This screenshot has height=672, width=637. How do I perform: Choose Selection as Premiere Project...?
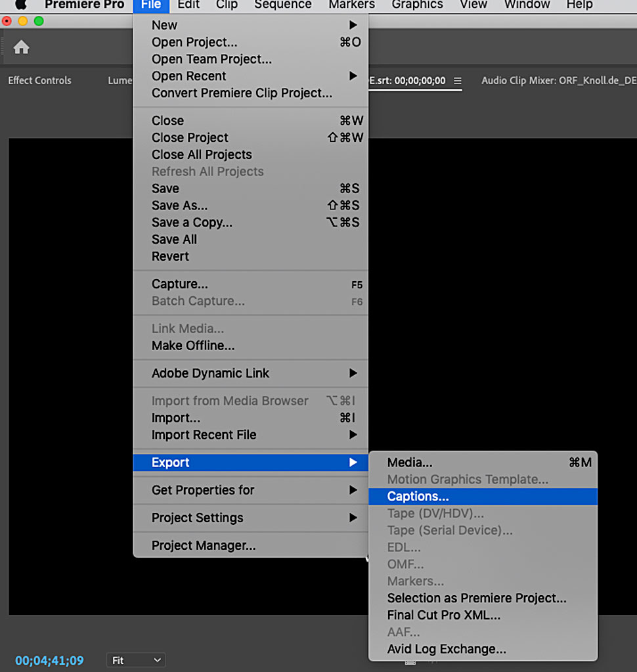[483, 598]
